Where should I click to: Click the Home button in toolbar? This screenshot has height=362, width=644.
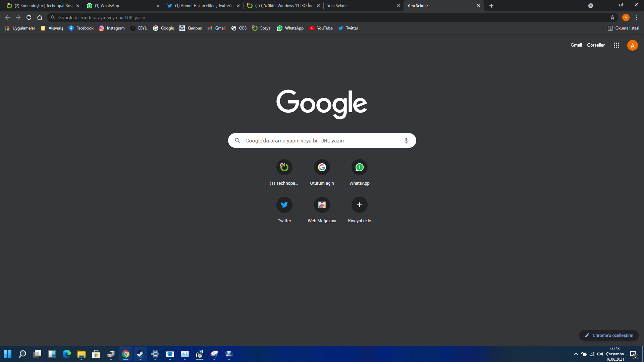[x=40, y=17]
